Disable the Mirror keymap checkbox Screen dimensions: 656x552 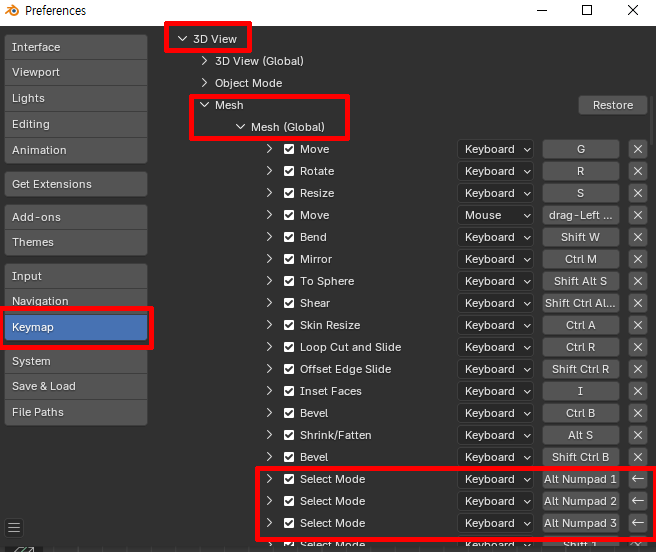pyautogui.click(x=289, y=259)
